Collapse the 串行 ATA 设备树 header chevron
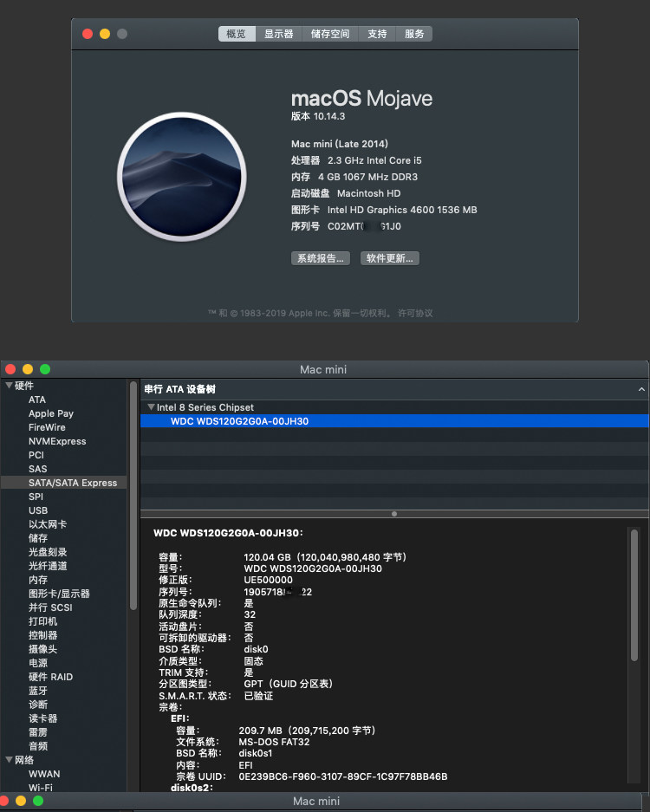Screen dimensions: 650x812 (641, 389)
